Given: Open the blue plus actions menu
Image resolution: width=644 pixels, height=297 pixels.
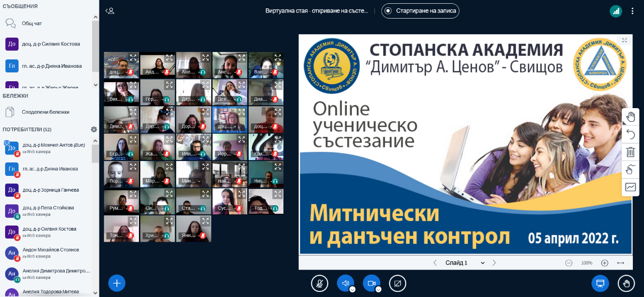Looking at the screenshot, I should [x=117, y=283].
